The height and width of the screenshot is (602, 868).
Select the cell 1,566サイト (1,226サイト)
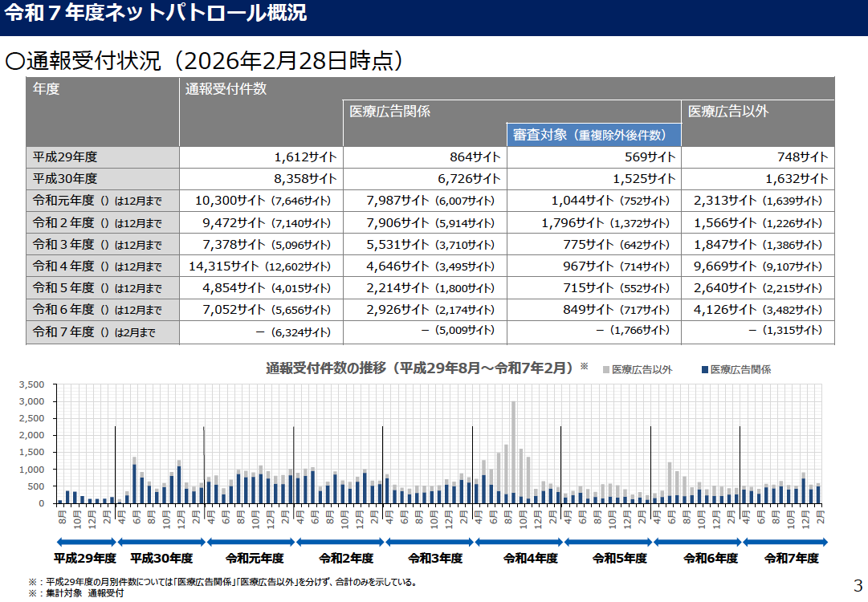pyautogui.click(x=758, y=222)
